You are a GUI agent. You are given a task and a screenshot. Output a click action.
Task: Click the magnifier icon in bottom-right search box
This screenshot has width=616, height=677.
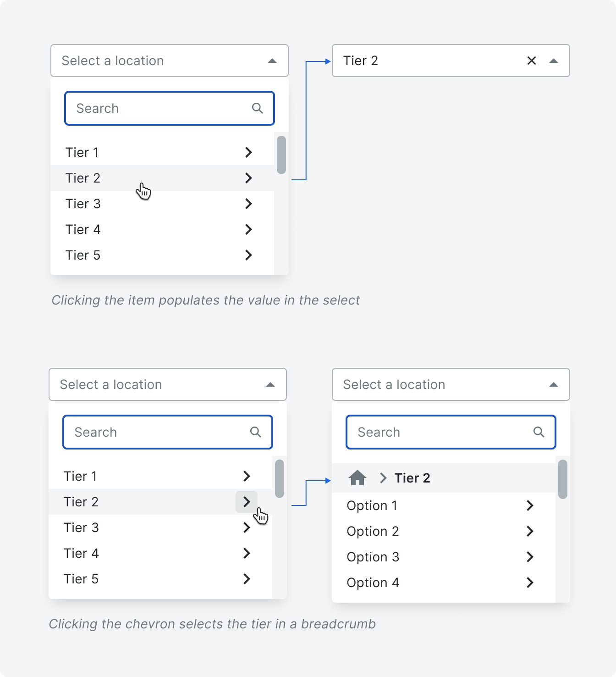[539, 432]
